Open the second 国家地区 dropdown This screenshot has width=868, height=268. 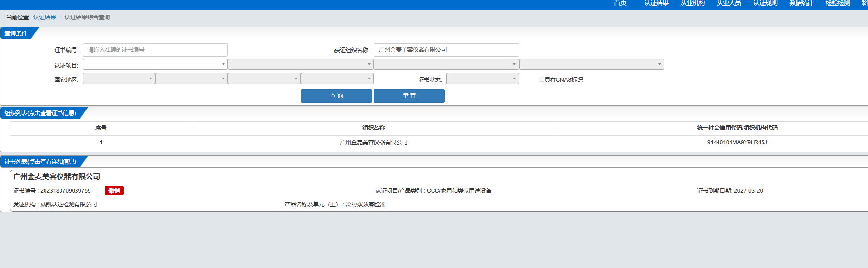click(192, 79)
